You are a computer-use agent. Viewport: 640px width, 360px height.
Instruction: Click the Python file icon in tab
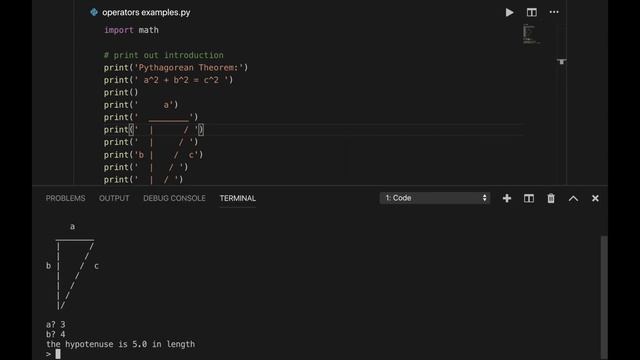pos(94,12)
